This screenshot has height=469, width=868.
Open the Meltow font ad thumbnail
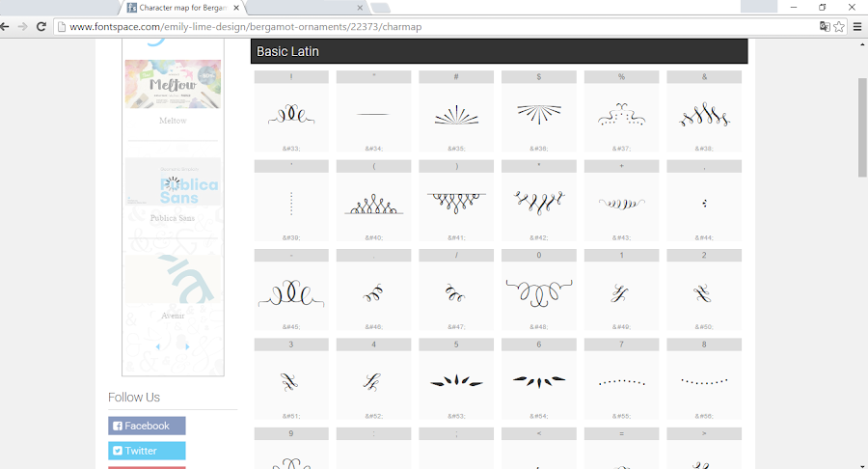point(173,84)
